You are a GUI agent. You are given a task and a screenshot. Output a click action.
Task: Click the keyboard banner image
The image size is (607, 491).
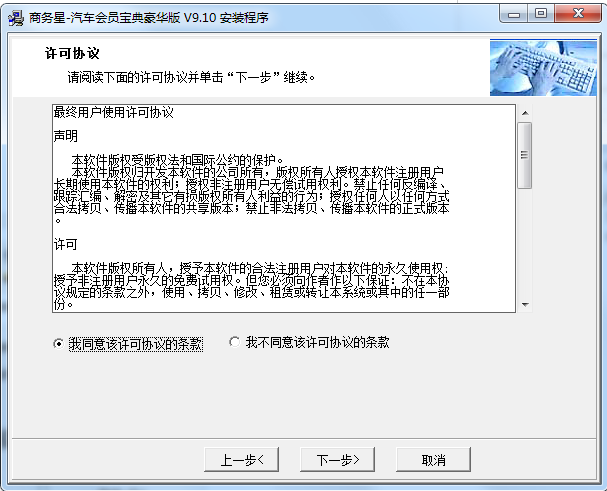pyautogui.click(x=543, y=67)
